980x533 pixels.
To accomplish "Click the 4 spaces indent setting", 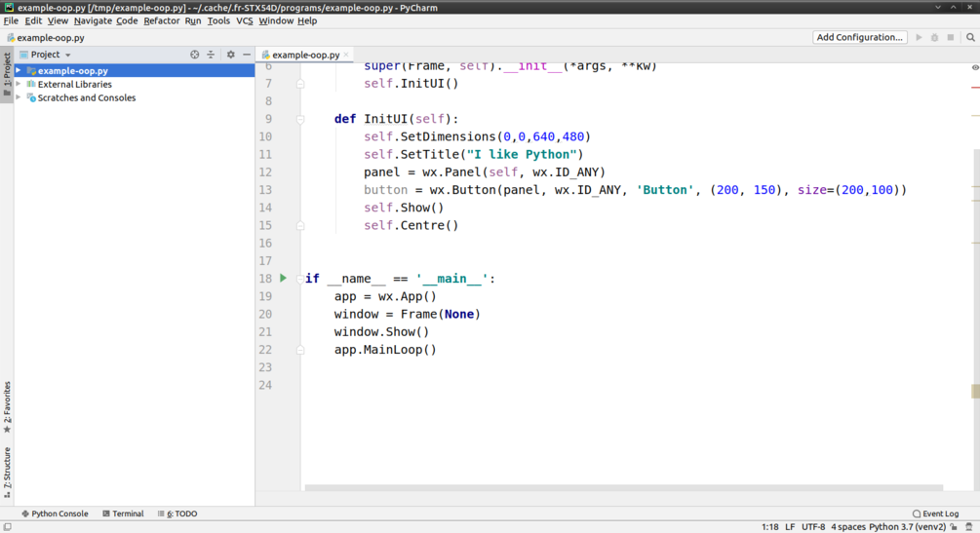I will pos(848,527).
